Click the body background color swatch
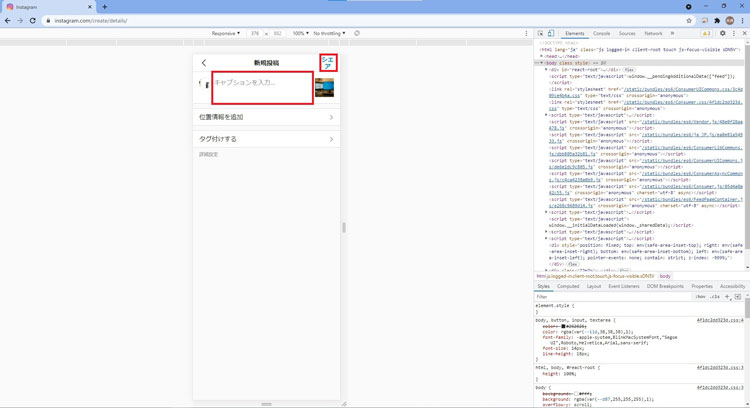 click(576, 394)
